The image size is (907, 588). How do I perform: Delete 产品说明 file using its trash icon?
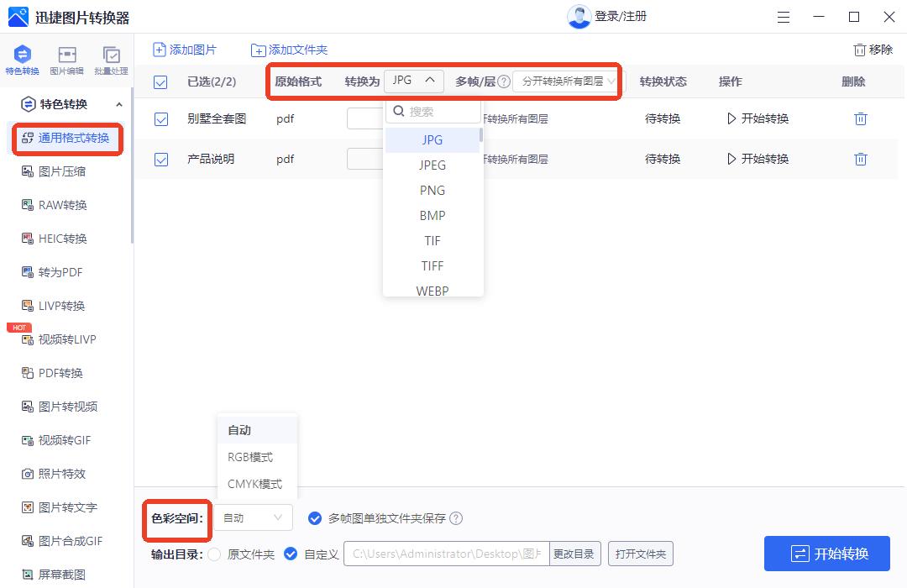click(x=861, y=159)
